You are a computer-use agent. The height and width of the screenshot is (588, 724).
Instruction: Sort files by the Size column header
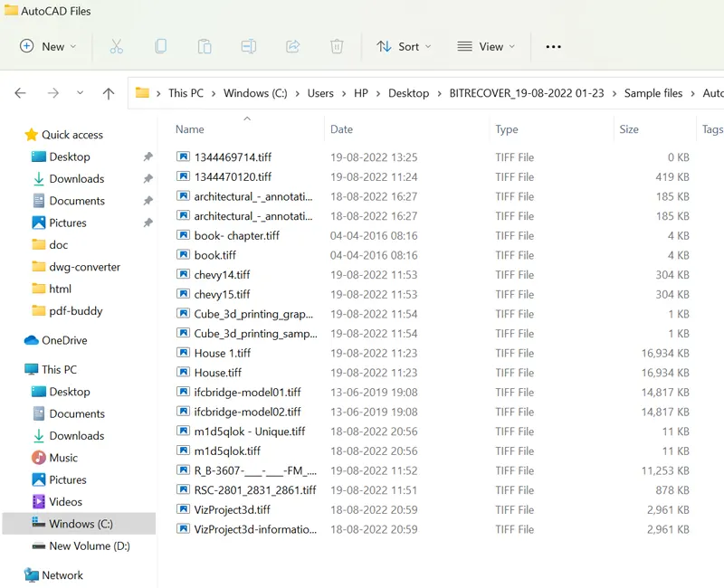[x=629, y=129]
